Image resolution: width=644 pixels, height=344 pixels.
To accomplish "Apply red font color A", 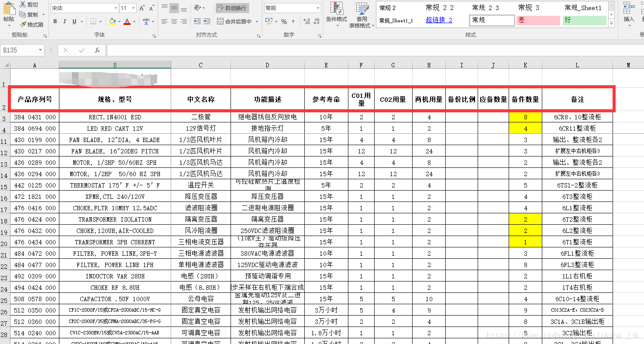I will [x=127, y=21].
